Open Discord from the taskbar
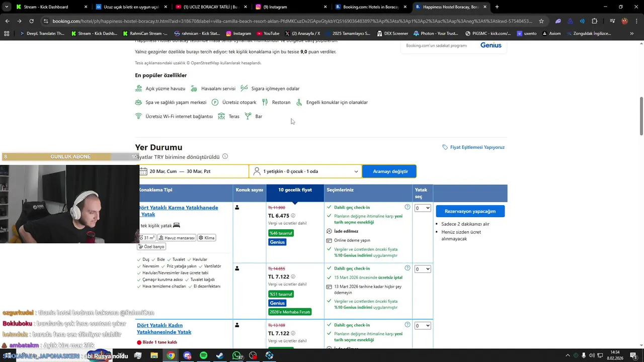This screenshot has width=644, height=362. [x=187, y=355]
